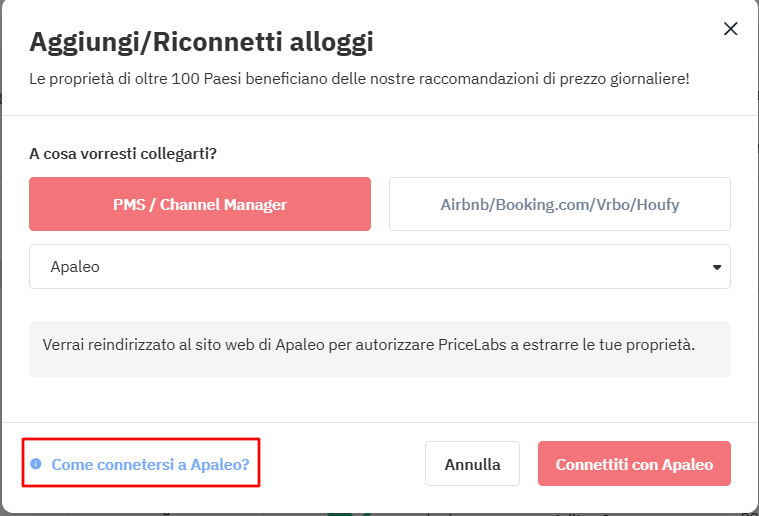Choose the red-highlighted PMS connection type

pyautogui.click(x=200, y=204)
